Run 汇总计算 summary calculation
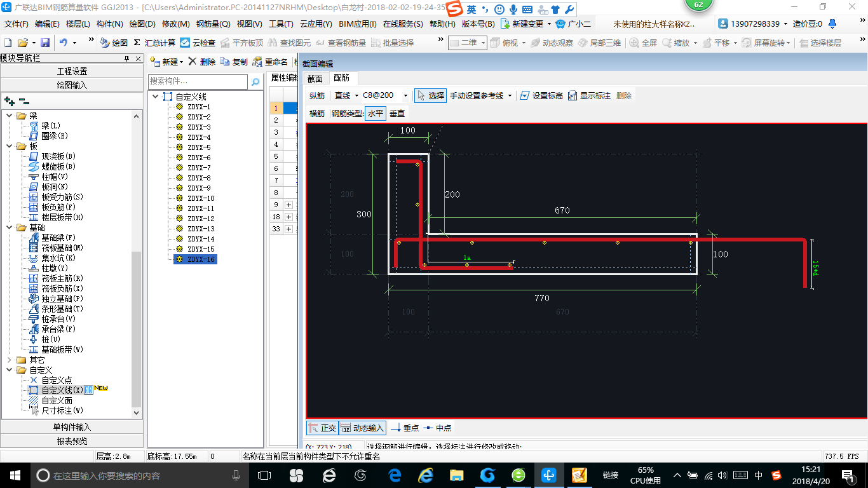The image size is (868, 488). pyautogui.click(x=154, y=43)
